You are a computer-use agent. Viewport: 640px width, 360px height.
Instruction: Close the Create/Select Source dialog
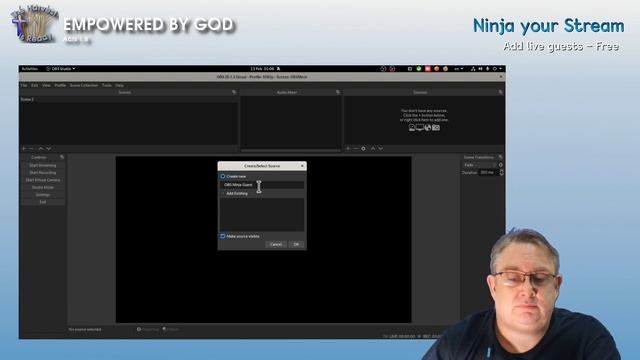click(302, 166)
